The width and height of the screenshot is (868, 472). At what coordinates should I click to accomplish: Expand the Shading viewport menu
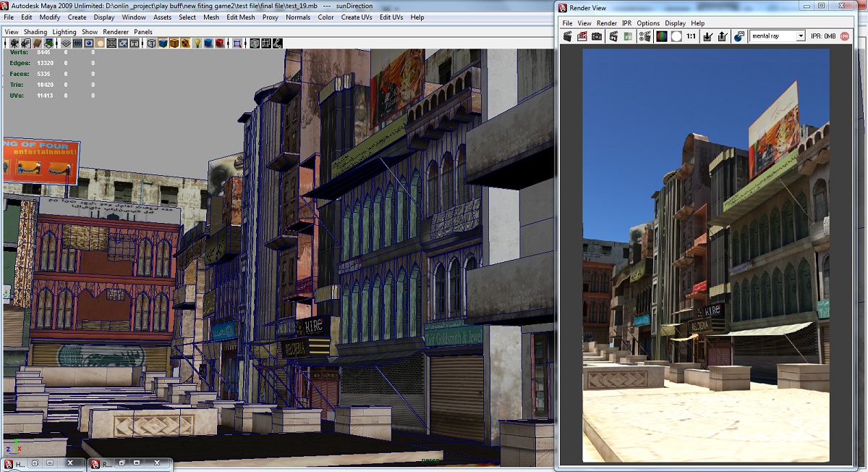(x=35, y=32)
